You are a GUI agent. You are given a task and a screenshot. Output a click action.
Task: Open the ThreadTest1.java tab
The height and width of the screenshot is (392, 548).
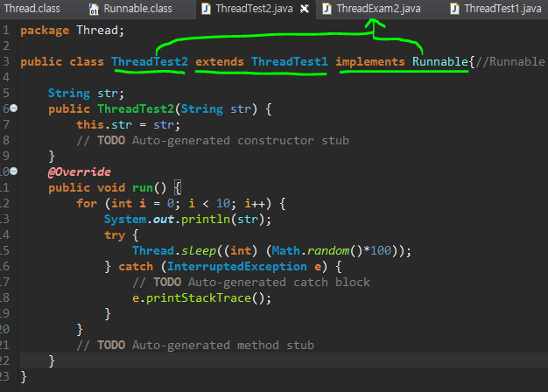pyautogui.click(x=502, y=9)
